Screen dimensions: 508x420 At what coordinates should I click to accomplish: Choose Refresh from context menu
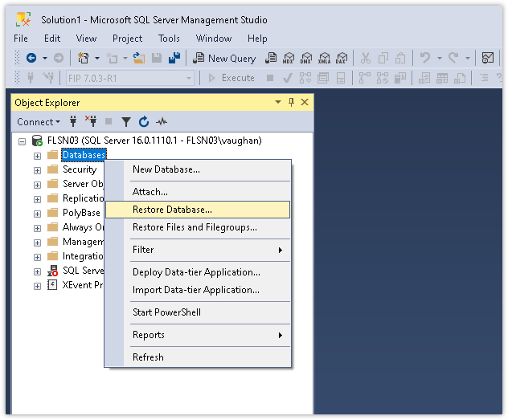(x=198, y=357)
